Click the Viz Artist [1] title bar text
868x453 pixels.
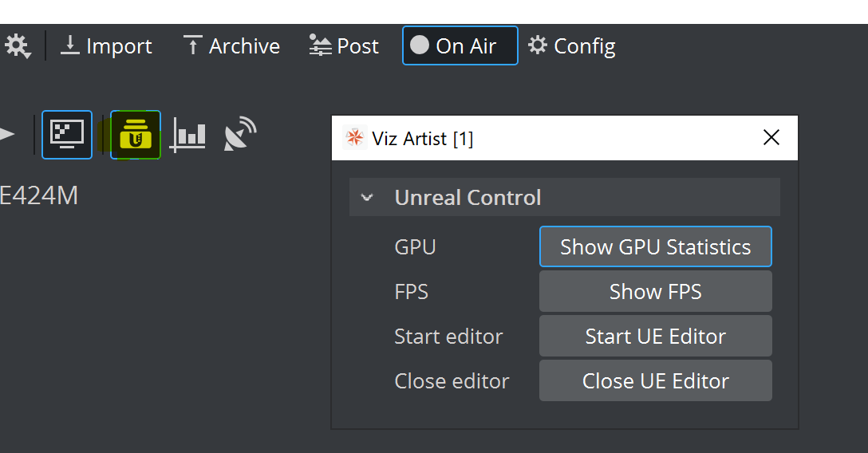[423, 139]
